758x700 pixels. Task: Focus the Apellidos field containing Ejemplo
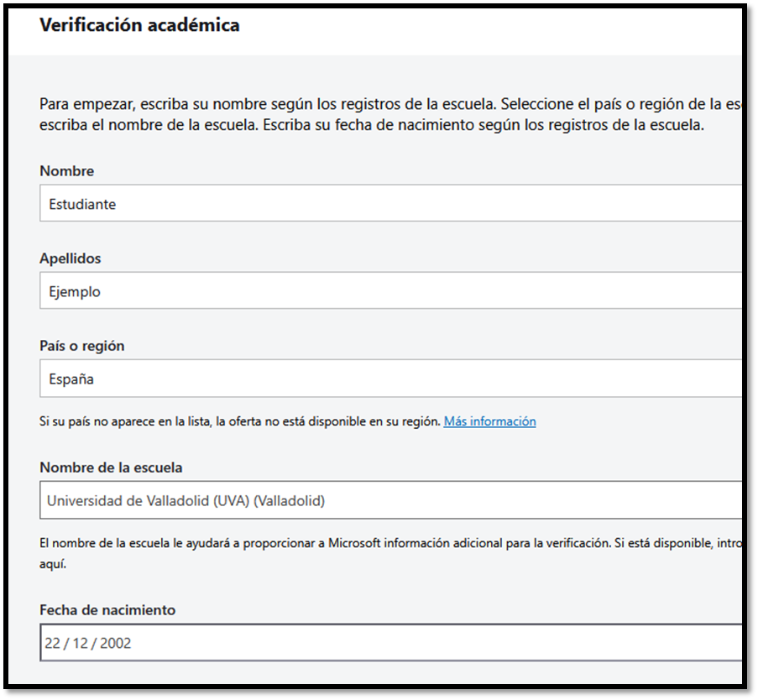[390, 291]
